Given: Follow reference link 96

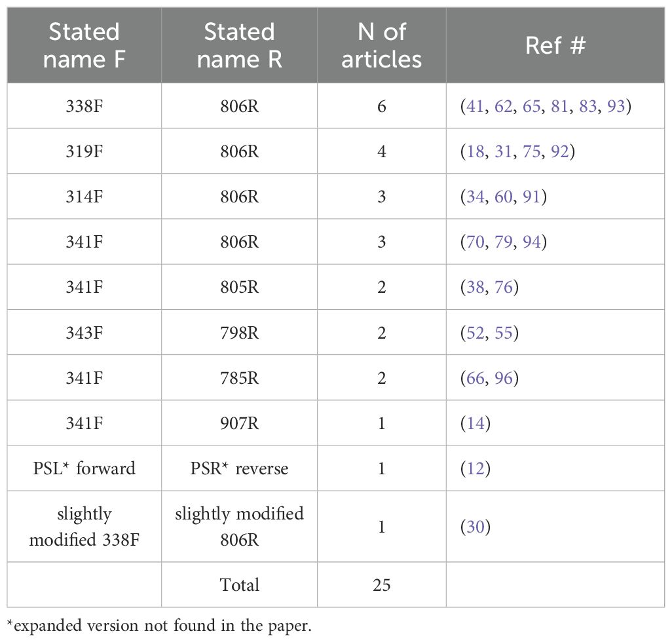Looking at the screenshot, I should click(504, 379).
